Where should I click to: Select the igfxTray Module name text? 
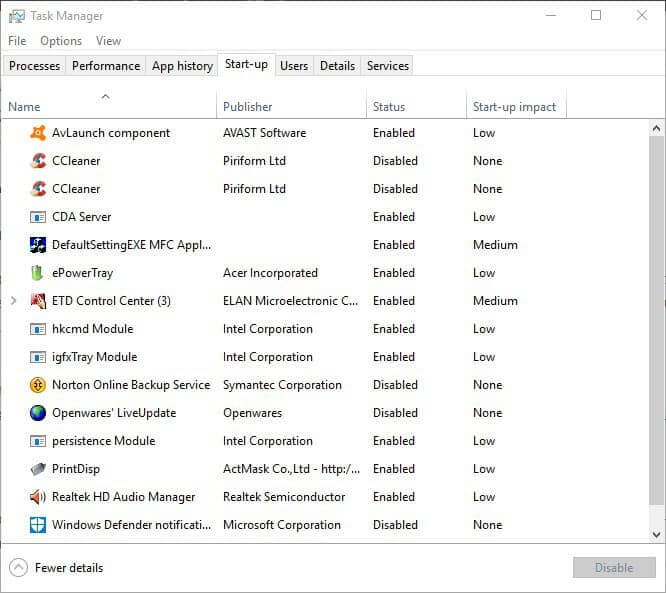(x=94, y=357)
